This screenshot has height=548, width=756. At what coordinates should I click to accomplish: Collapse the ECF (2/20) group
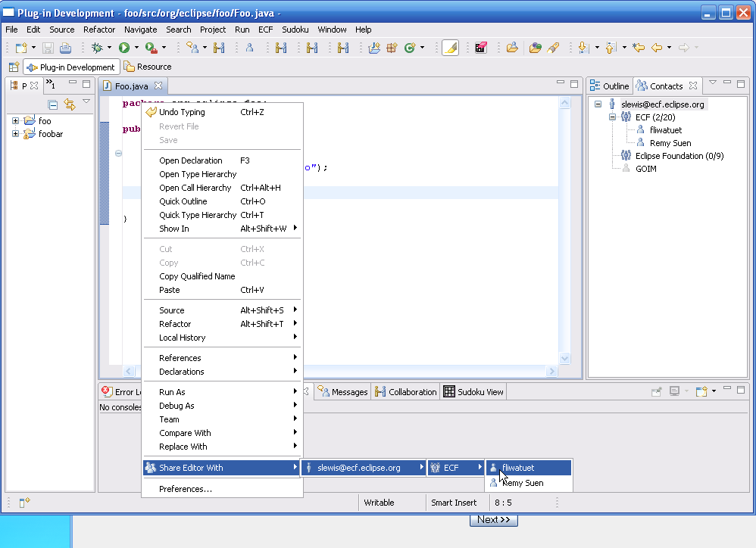click(x=612, y=117)
